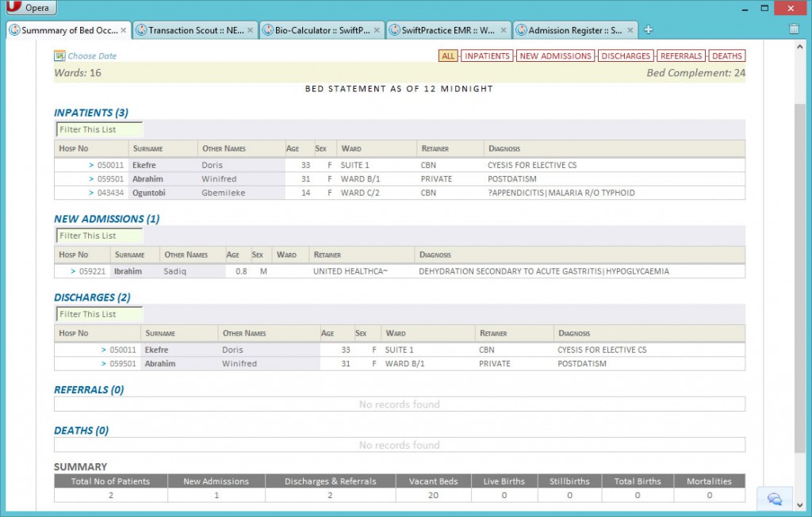Open a new browser tab with the plus icon
Image resolution: width=812 pixels, height=517 pixels.
(x=649, y=29)
